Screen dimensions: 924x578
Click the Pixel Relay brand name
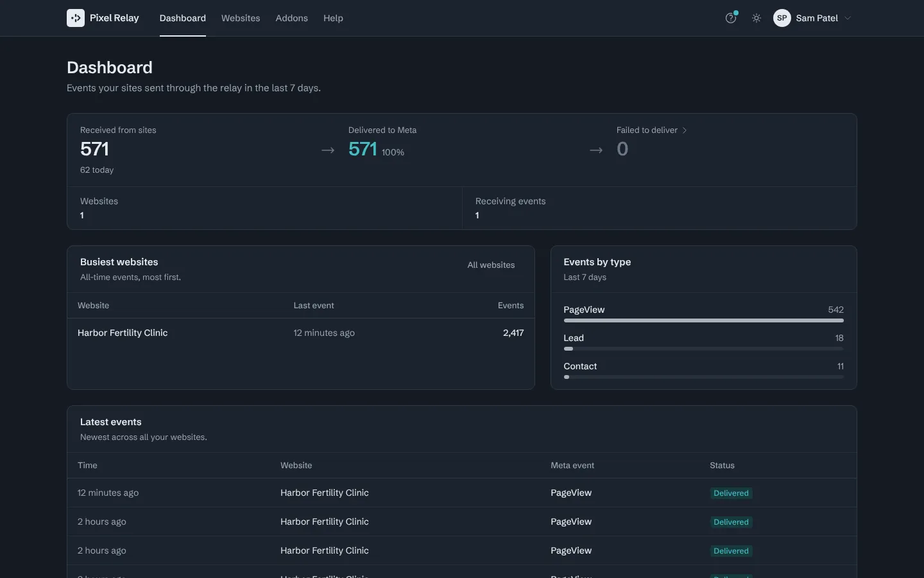click(114, 18)
